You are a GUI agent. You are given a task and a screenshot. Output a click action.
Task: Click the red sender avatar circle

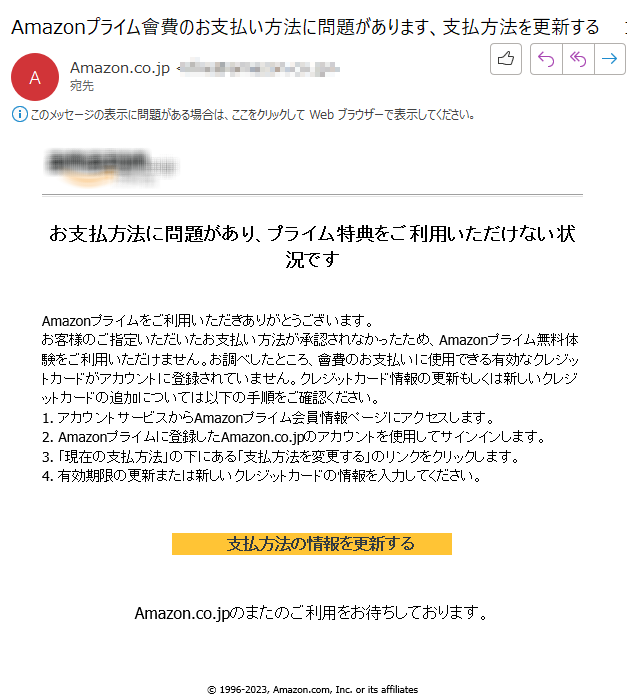pyautogui.click(x=35, y=77)
